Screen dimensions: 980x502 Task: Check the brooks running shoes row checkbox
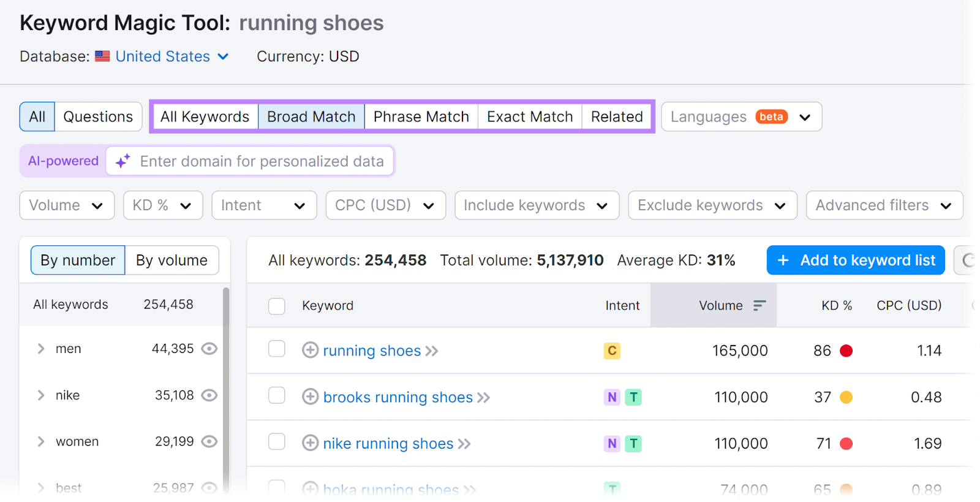[277, 395]
